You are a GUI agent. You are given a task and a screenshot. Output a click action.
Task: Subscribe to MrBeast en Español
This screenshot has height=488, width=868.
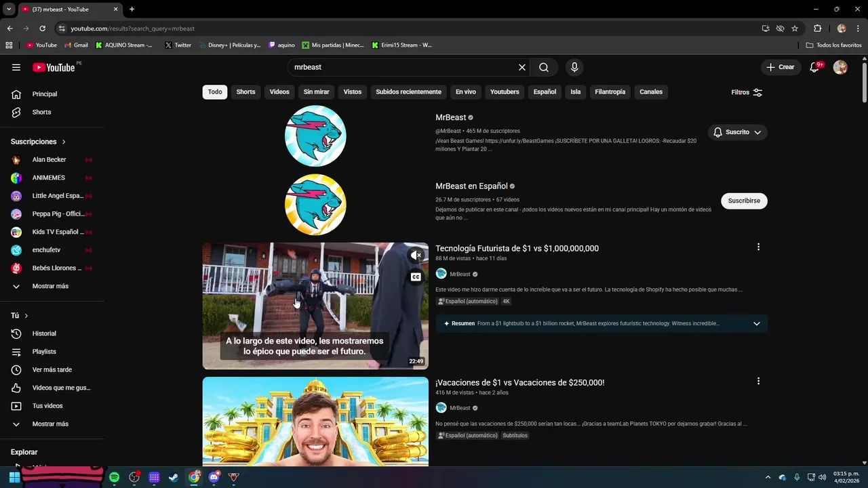(x=744, y=201)
